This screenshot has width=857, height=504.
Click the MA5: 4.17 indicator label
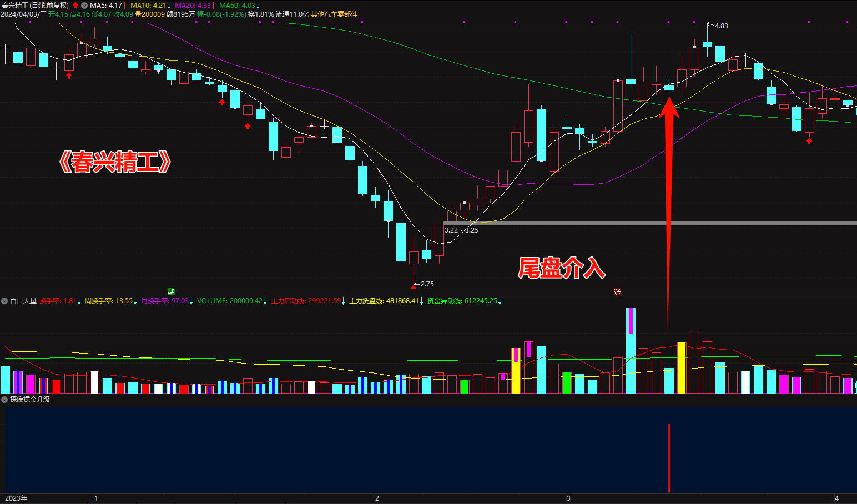106,6
